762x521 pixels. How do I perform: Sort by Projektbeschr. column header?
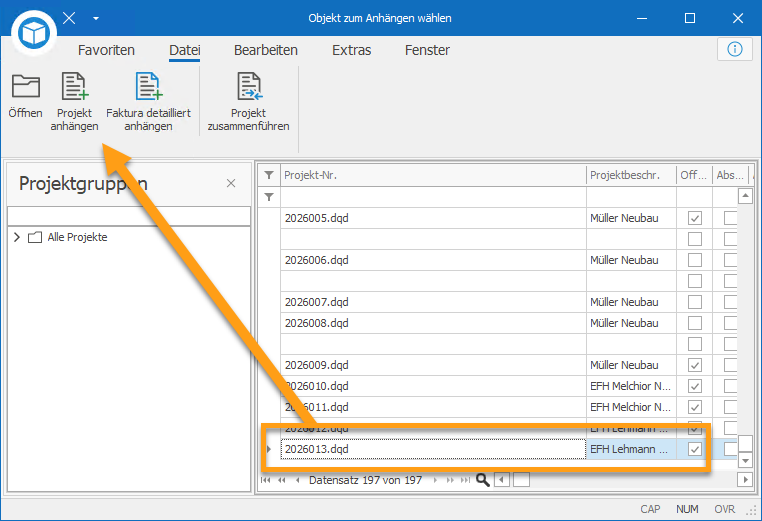(x=631, y=175)
